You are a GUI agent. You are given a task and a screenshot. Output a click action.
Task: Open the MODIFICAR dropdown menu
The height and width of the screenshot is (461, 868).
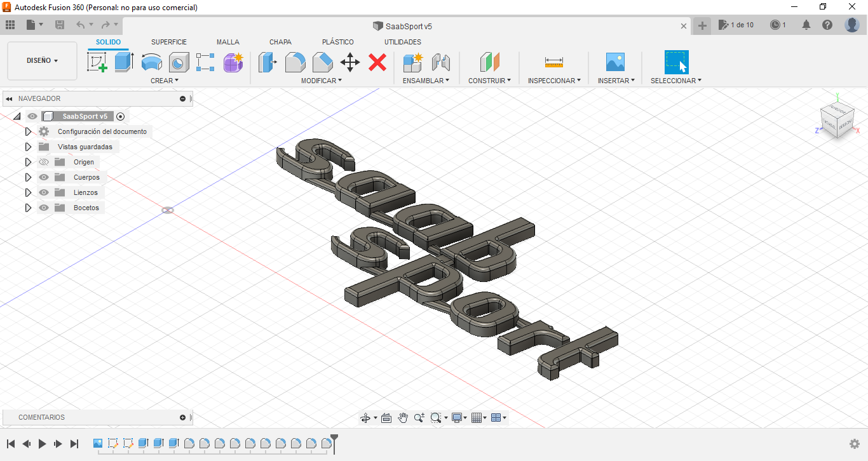pyautogui.click(x=322, y=81)
